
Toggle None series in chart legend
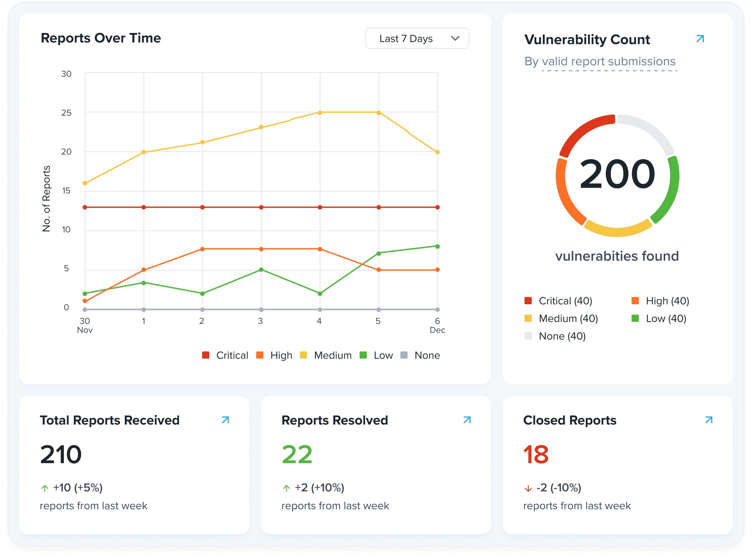pyautogui.click(x=420, y=355)
